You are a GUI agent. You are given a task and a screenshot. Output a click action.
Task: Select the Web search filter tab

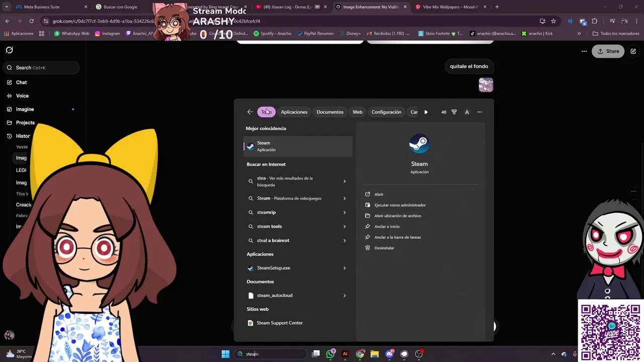357,112
